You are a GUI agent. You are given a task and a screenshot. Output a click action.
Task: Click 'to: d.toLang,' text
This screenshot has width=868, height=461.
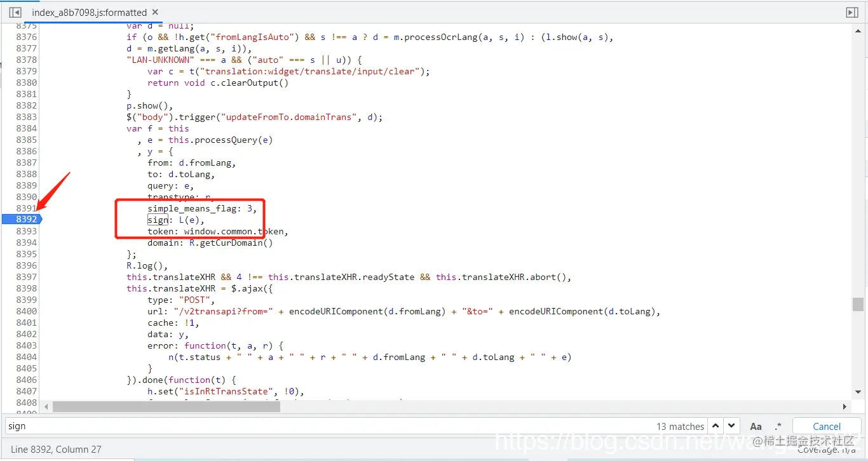[x=181, y=174]
